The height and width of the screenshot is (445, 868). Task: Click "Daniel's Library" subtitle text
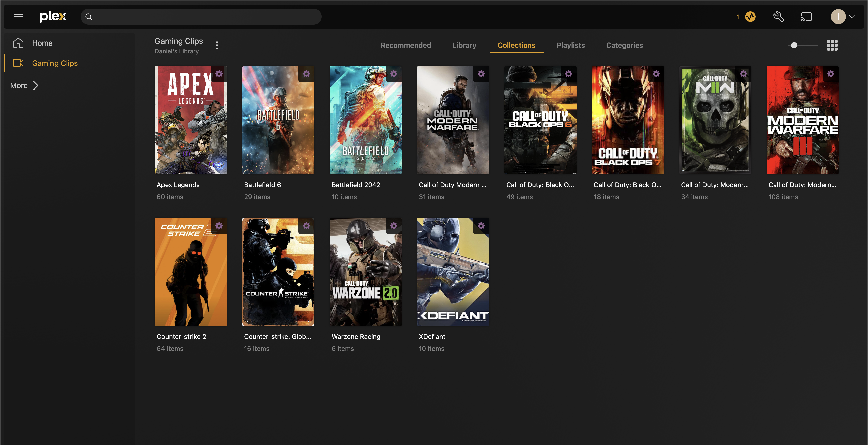point(177,51)
